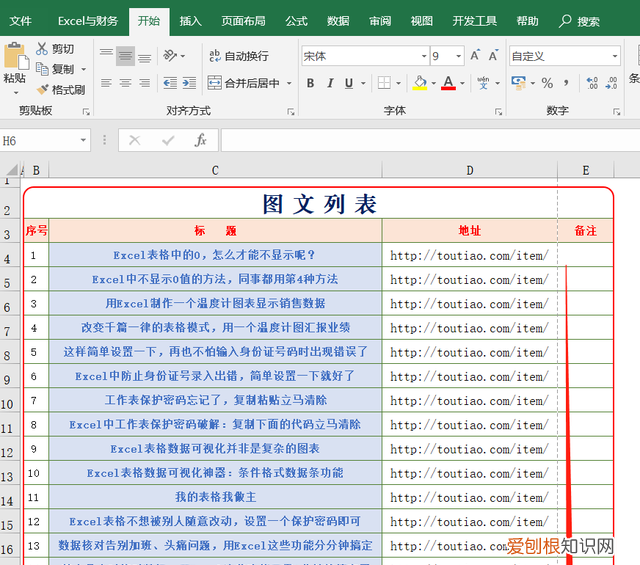Image resolution: width=640 pixels, height=565 pixels.
Task: Apply bottom vertical alignment
Action: point(144,56)
